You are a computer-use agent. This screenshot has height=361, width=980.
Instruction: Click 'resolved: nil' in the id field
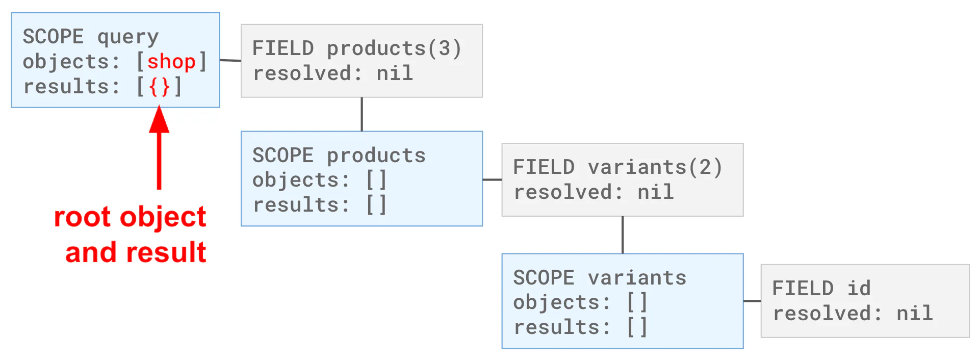(853, 314)
